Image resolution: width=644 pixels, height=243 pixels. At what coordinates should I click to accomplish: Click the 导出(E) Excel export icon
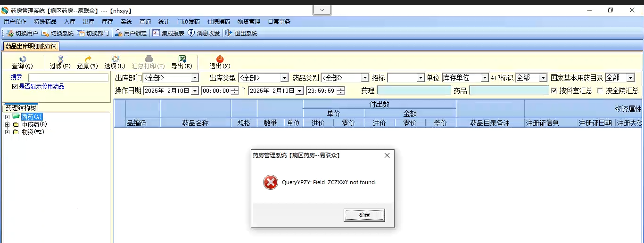(x=182, y=59)
